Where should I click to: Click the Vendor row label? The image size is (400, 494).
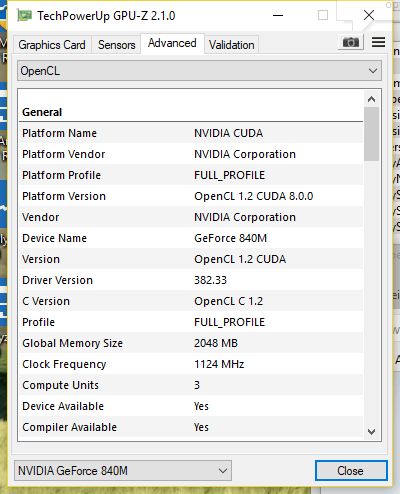[41, 217]
